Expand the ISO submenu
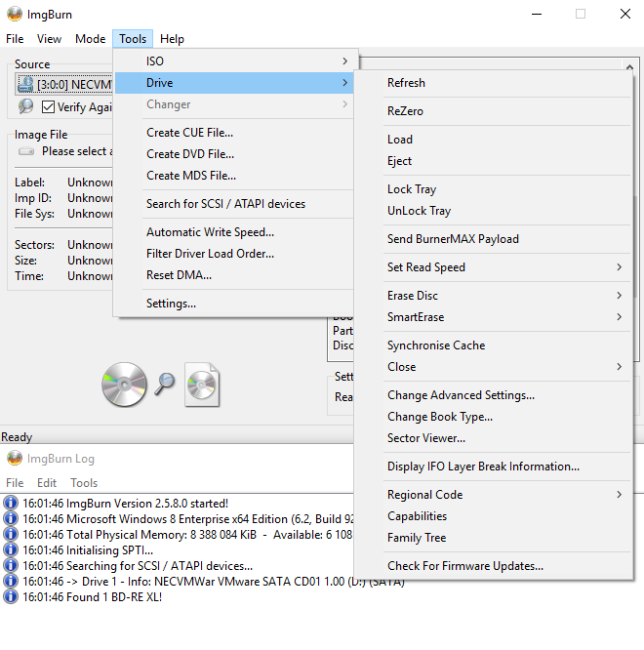This screenshot has width=644, height=650. (234, 61)
